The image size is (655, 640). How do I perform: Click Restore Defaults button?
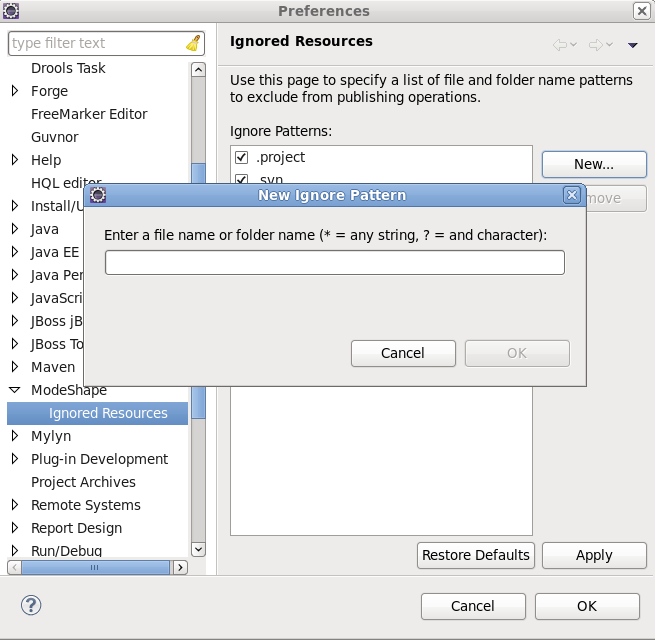476,555
